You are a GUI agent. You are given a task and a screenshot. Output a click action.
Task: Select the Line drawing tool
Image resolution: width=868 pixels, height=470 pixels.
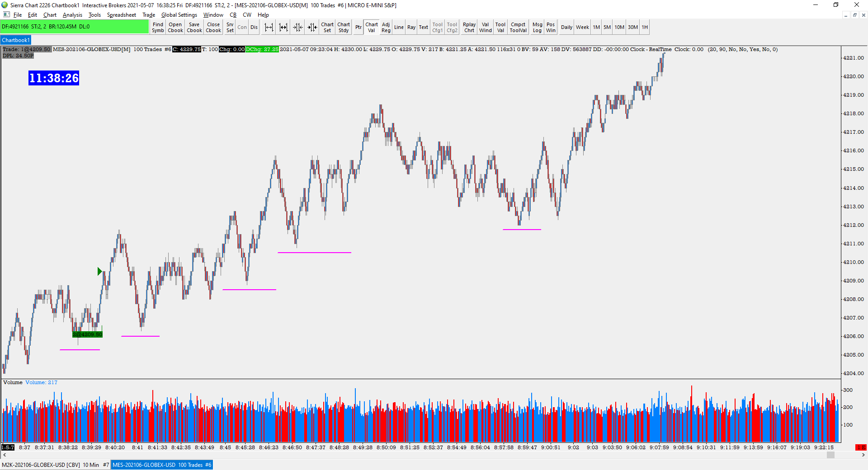point(399,27)
